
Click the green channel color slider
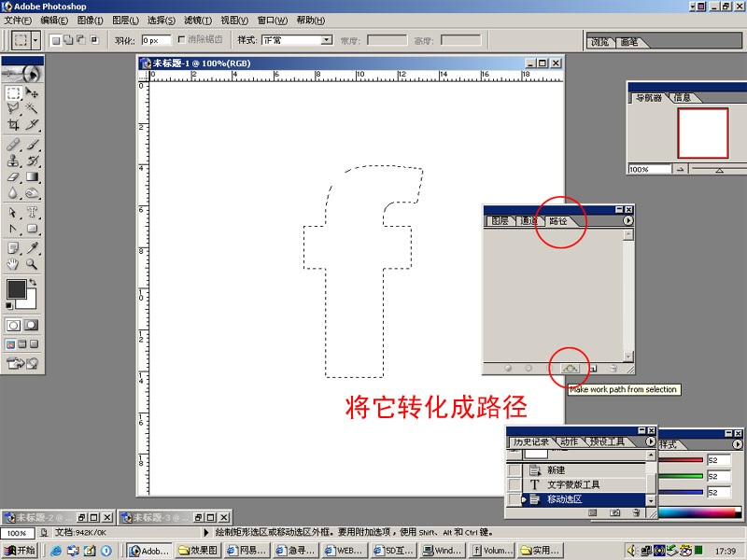click(681, 476)
